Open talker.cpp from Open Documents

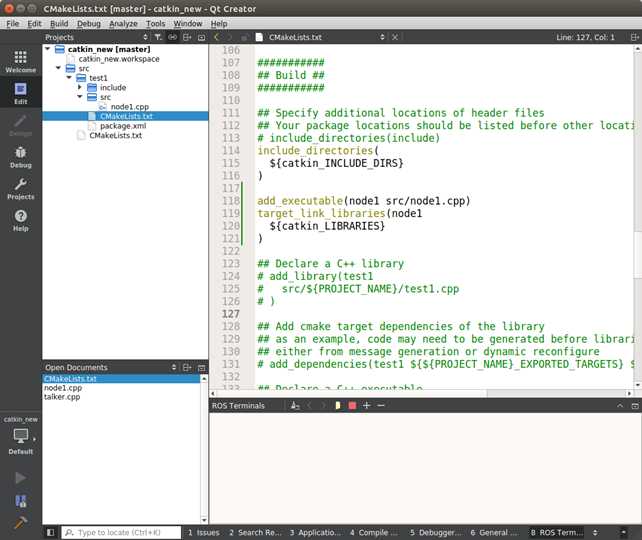point(62,397)
